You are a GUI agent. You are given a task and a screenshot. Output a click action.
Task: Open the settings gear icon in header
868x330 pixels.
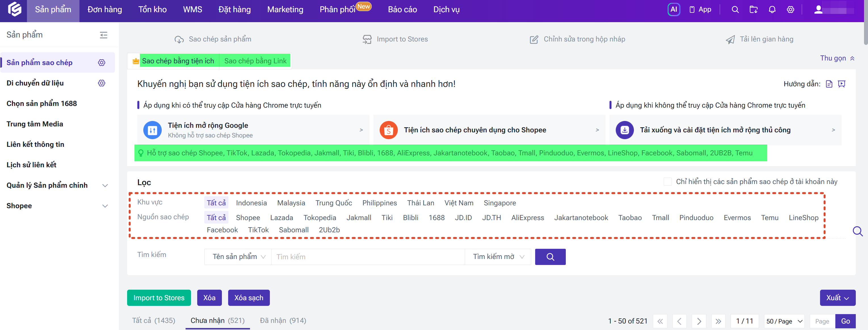coord(791,9)
